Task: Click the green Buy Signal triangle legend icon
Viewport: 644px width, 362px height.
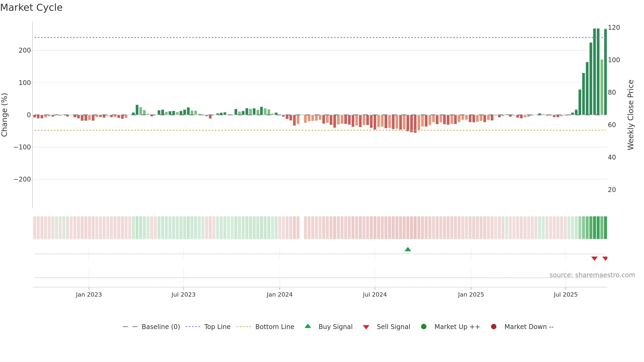Action: pyautogui.click(x=308, y=326)
